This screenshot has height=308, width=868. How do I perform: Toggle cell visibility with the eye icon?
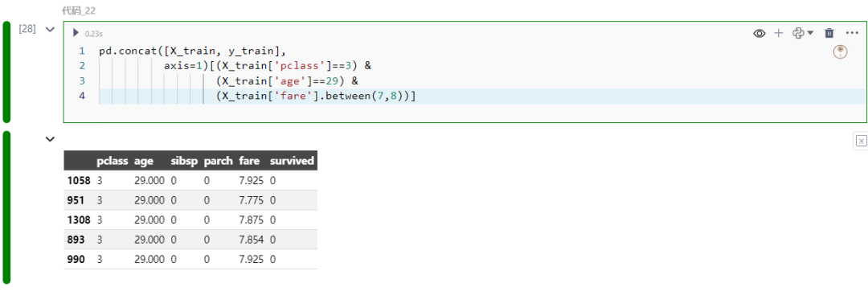[x=759, y=33]
